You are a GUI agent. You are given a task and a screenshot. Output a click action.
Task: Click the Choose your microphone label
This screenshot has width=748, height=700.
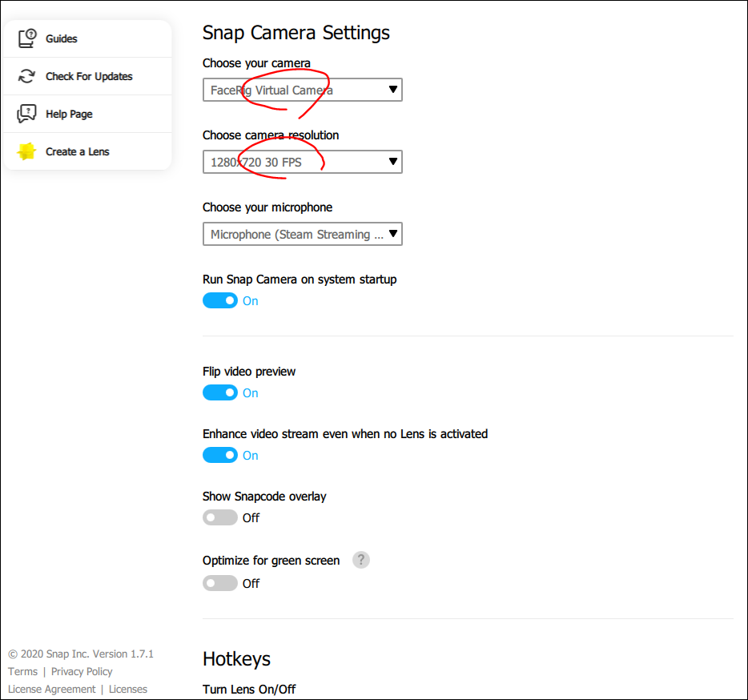coord(267,207)
